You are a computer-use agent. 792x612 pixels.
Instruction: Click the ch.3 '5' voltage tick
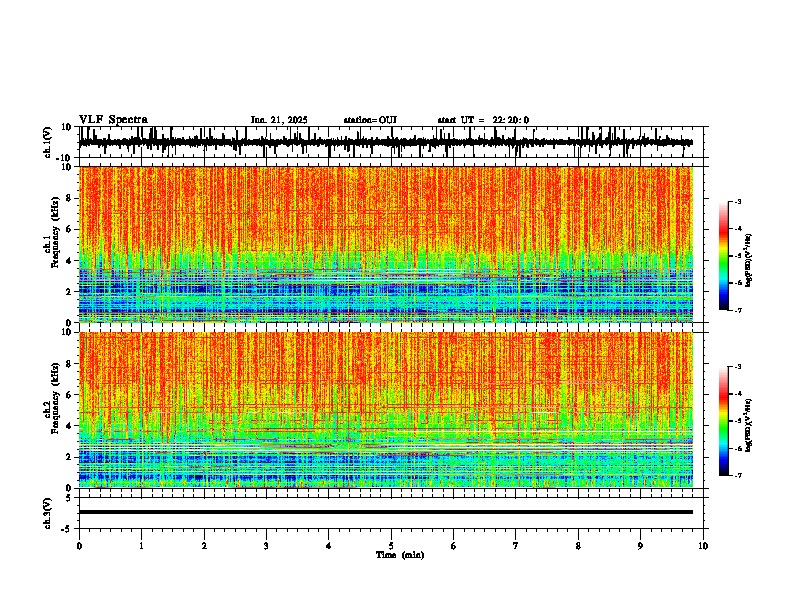tap(69, 497)
